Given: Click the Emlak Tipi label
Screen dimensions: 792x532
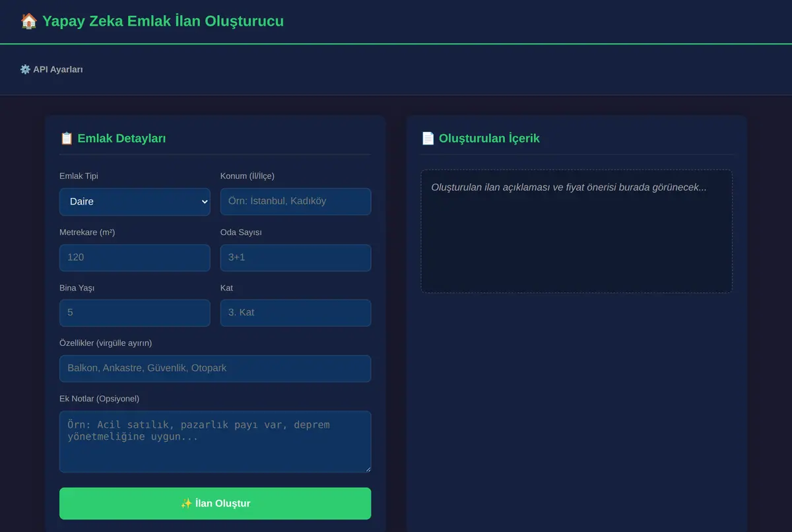Looking at the screenshot, I should coord(79,176).
